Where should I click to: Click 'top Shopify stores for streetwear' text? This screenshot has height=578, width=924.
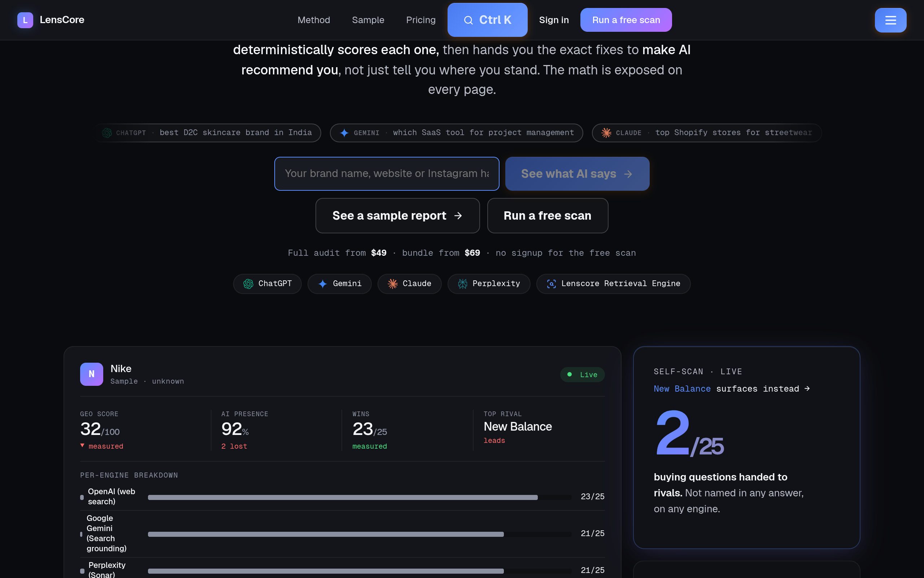(x=733, y=133)
